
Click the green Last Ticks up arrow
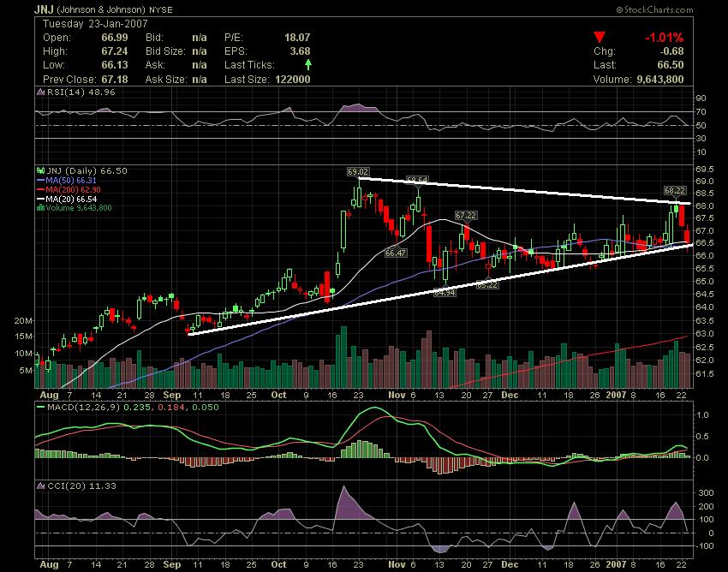click(x=307, y=64)
